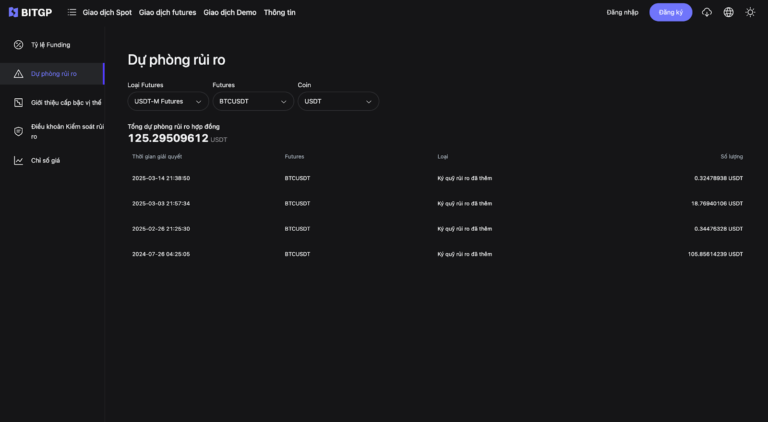
Task: Click the download app icon
Action: point(707,12)
